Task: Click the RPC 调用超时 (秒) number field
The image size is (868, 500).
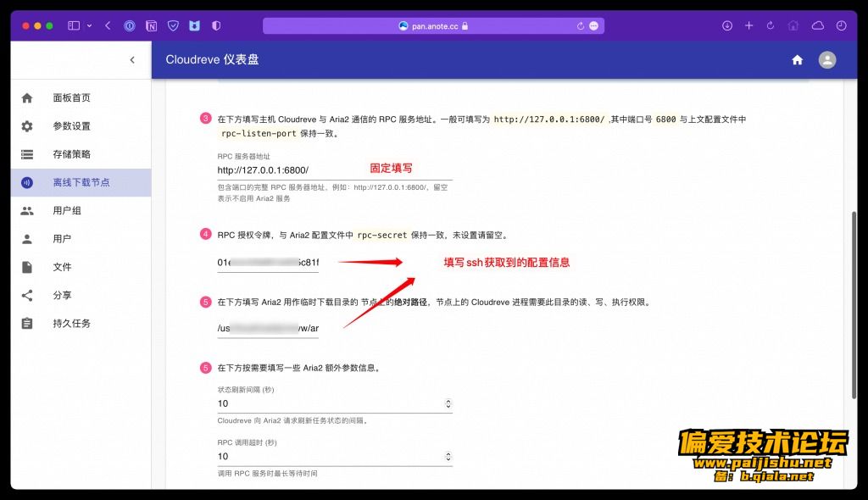Action: [x=334, y=457]
